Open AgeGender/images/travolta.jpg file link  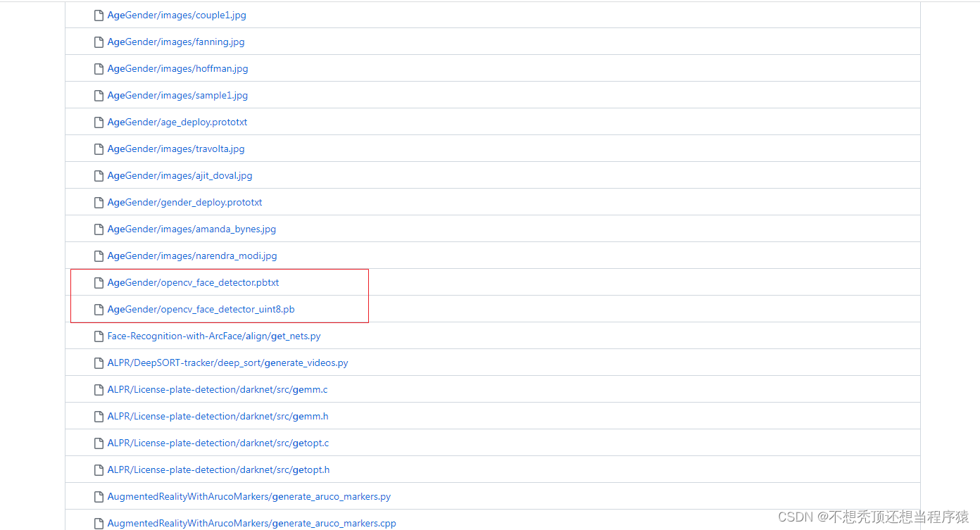point(176,149)
